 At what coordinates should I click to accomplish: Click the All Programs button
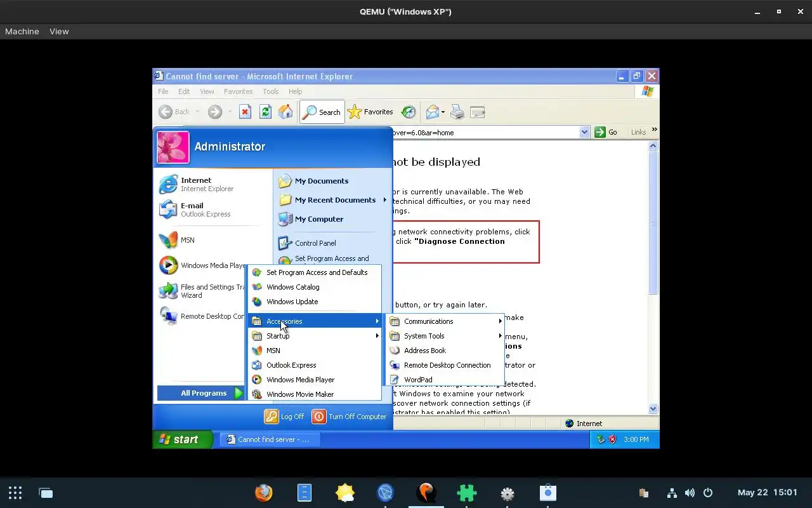[x=200, y=393]
